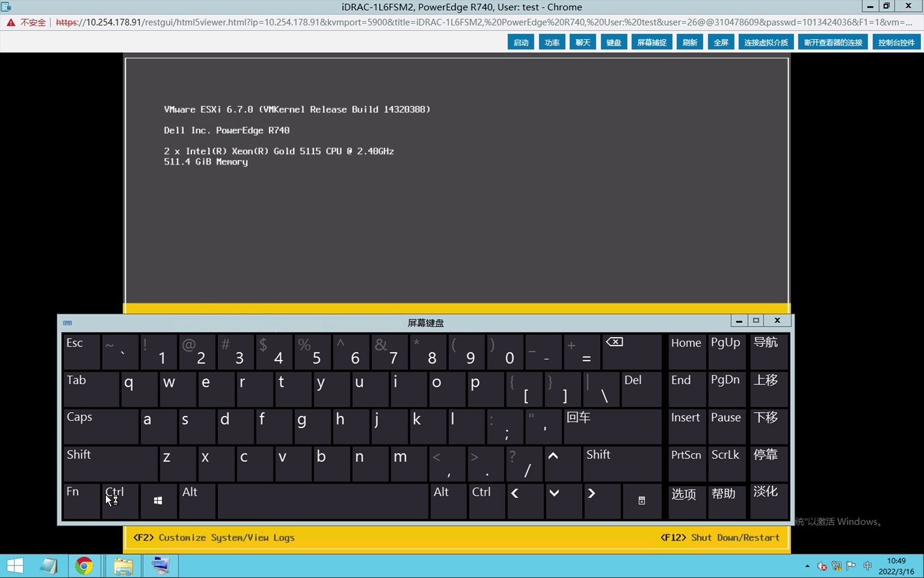
Task: Toggle the right Shift key
Action: (623, 464)
